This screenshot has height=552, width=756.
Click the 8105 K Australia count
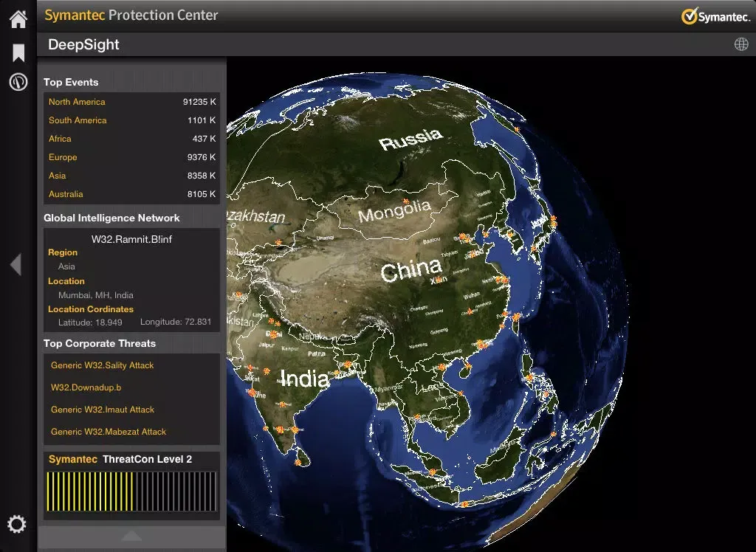pyautogui.click(x=201, y=194)
